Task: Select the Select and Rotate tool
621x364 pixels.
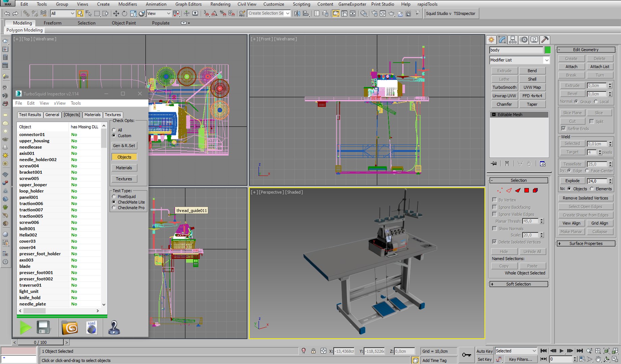Action: tap(125, 13)
